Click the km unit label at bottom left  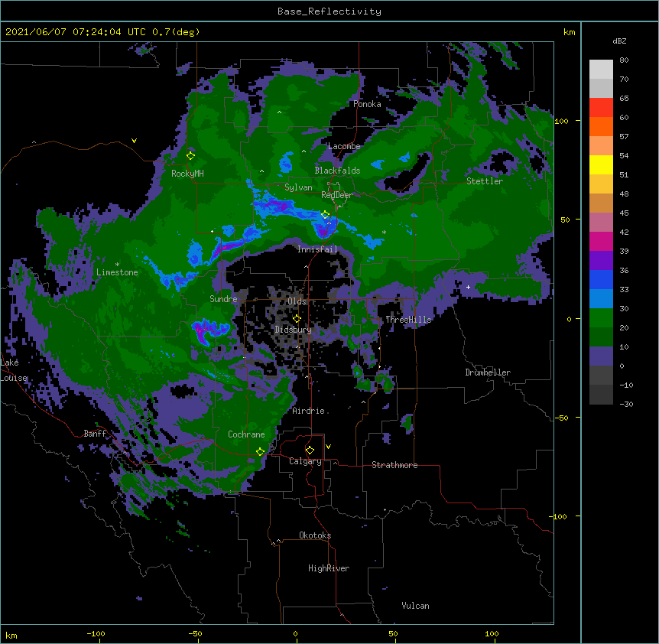coord(11,636)
